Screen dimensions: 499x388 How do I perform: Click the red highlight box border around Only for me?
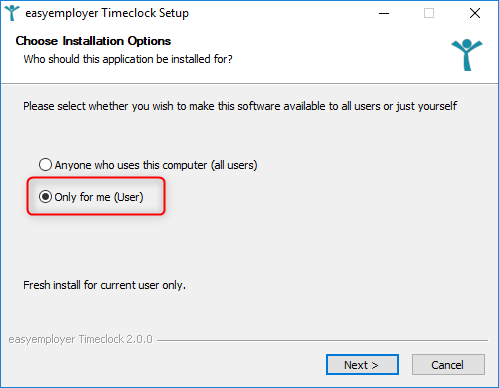point(96,178)
